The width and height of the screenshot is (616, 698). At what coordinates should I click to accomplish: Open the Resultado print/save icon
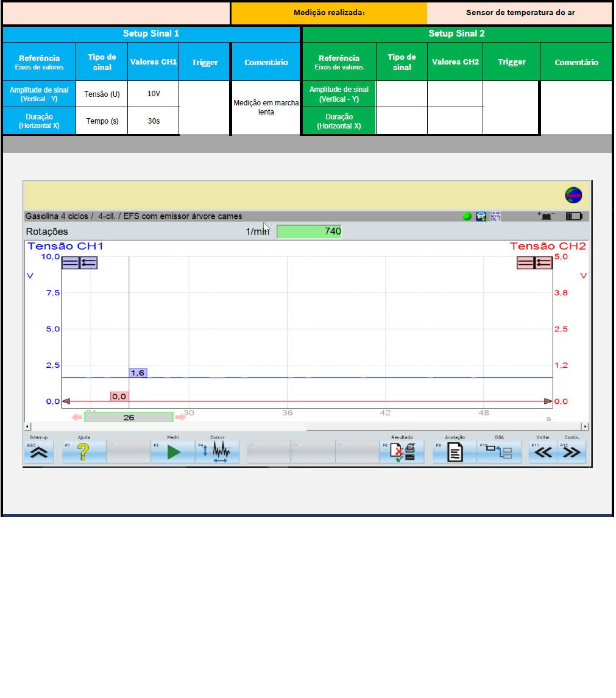pyautogui.click(x=402, y=453)
